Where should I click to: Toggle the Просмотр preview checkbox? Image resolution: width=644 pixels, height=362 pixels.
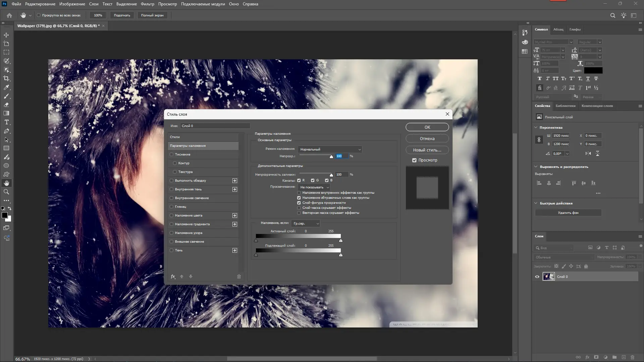click(x=414, y=160)
